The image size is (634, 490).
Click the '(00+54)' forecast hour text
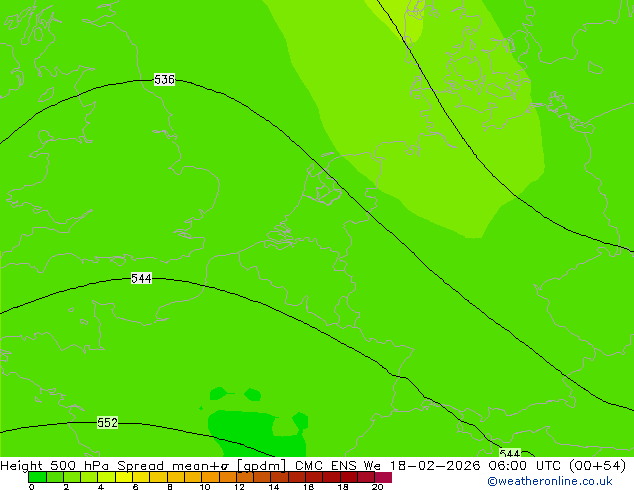point(597,466)
